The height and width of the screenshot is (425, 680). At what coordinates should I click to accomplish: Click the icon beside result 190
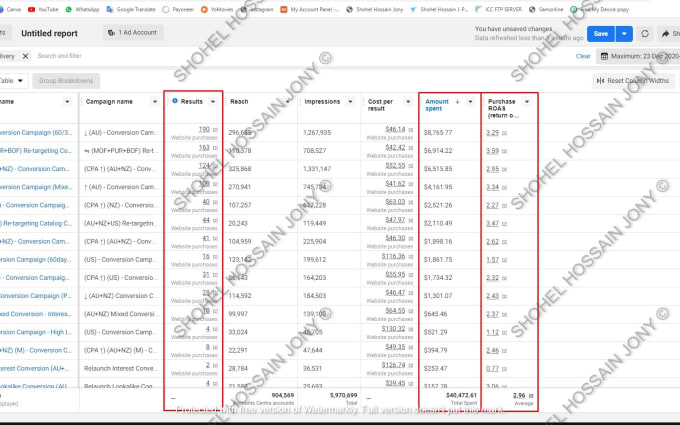tap(215, 130)
